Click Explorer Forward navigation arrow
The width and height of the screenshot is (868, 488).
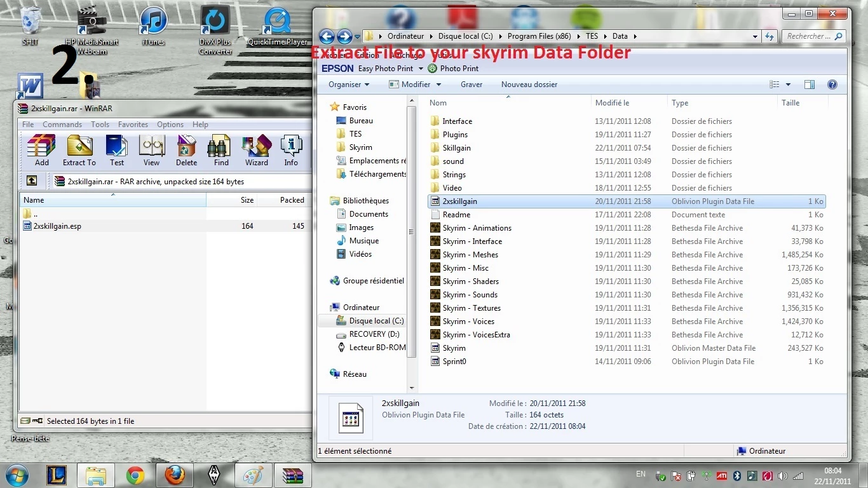(x=344, y=36)
